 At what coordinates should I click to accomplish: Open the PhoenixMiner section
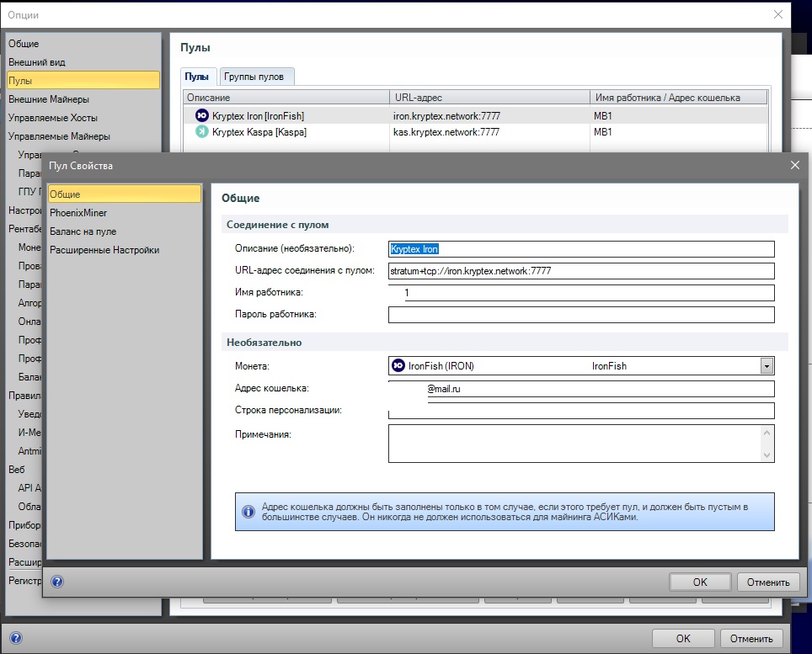click(x=78, y=213)
